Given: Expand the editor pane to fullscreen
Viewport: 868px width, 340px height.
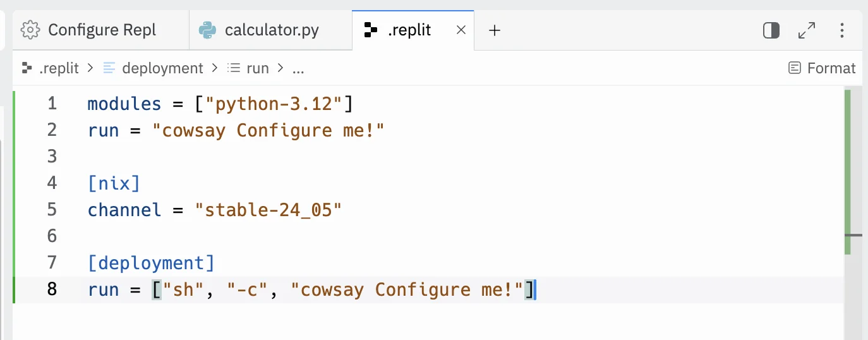Looking at the screenshot, I should click(x=807, y=30).
